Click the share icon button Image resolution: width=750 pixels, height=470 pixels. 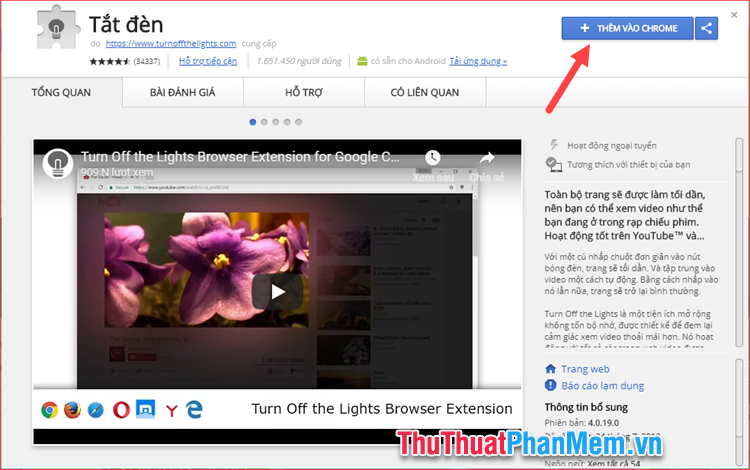coord(706,28)
